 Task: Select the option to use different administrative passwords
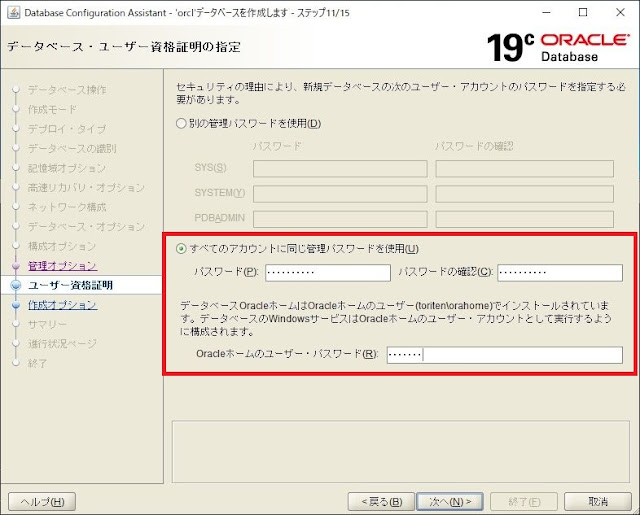[249, 123]
